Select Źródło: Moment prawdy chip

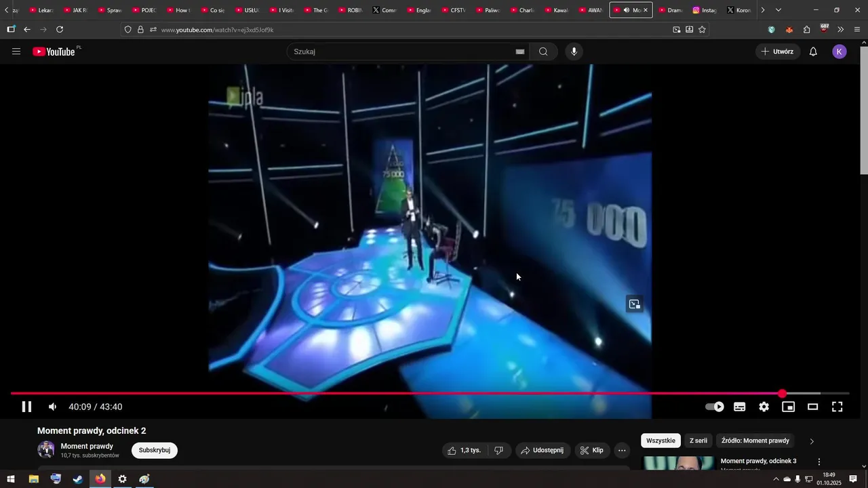[x=755, y=441]
